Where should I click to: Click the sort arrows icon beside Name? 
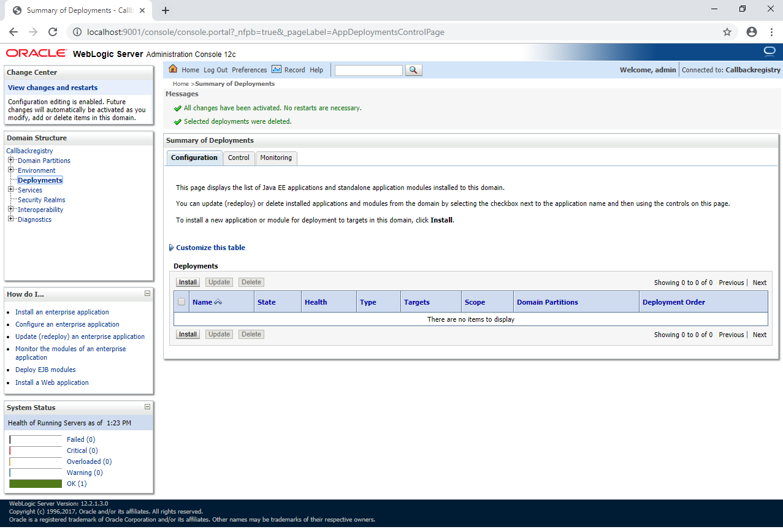(x=218, y=302)
